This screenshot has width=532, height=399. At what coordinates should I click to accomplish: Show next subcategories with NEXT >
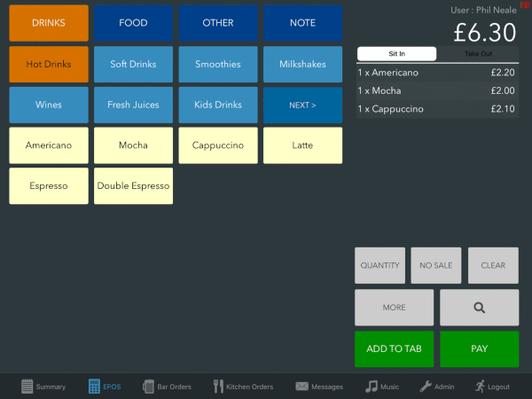coord(302,105)
